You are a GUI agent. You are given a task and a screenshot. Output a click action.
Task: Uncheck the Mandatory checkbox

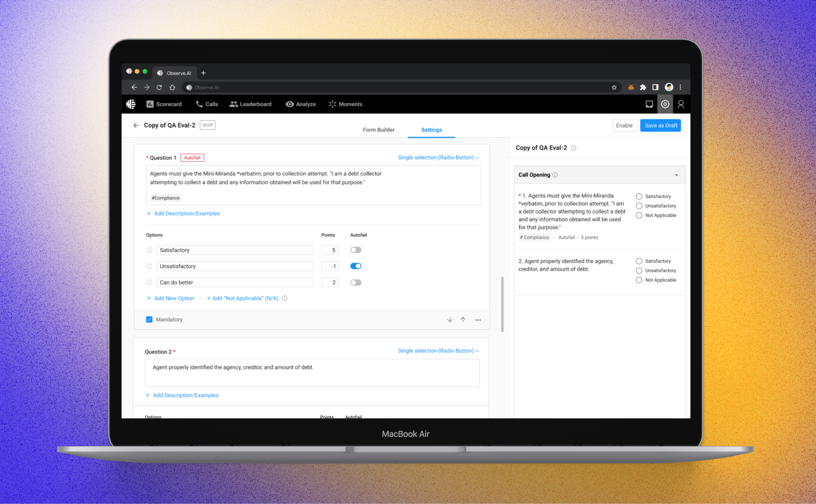pos(149,319)
